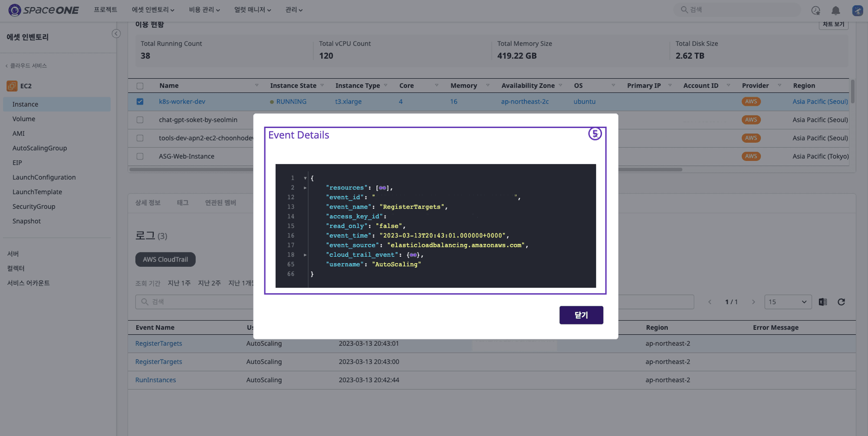This screenshot has width=868, height=436.
Task: Select EIP in the sidebar
Action: click(17, 163)
